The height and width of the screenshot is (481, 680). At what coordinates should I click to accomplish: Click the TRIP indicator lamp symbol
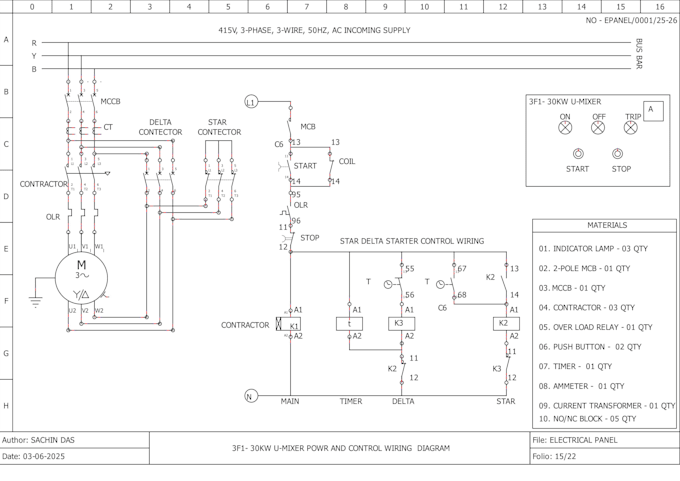point(631,128)
